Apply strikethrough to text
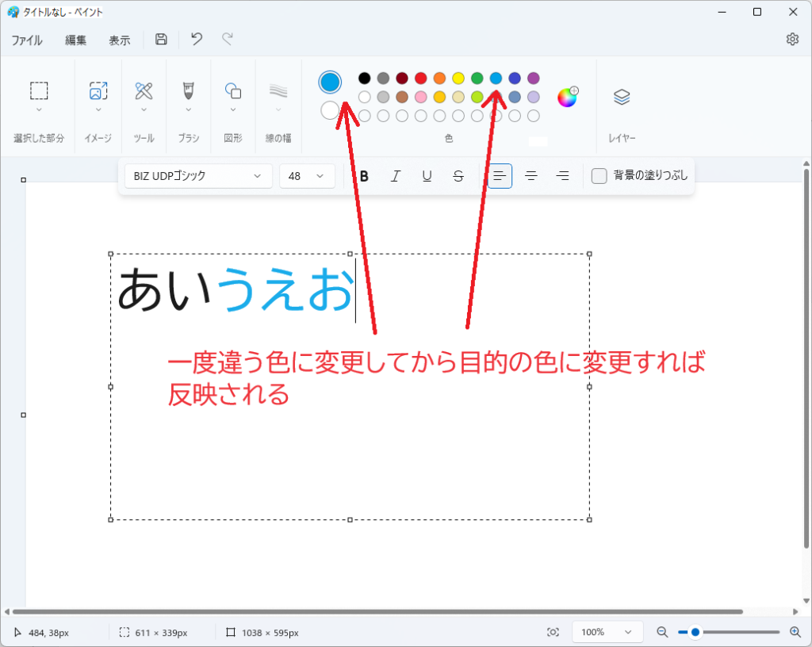This screenshot has width=812, height=647. point(458,176)
